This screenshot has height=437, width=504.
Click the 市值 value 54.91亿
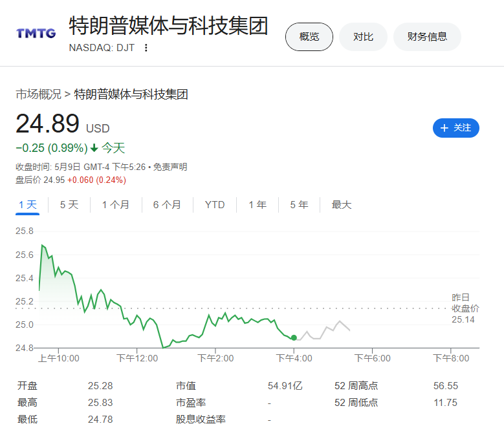[285, 386]
